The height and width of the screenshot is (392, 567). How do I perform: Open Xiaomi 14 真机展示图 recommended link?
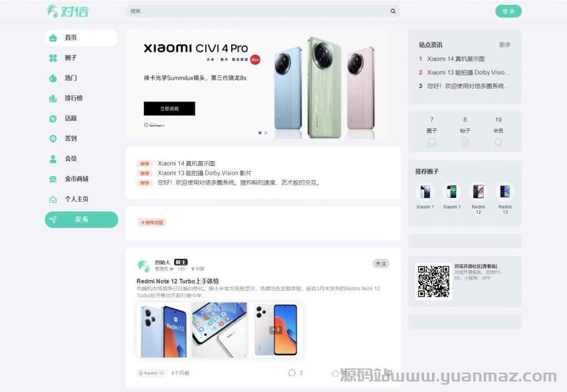[x=186, y=164]
